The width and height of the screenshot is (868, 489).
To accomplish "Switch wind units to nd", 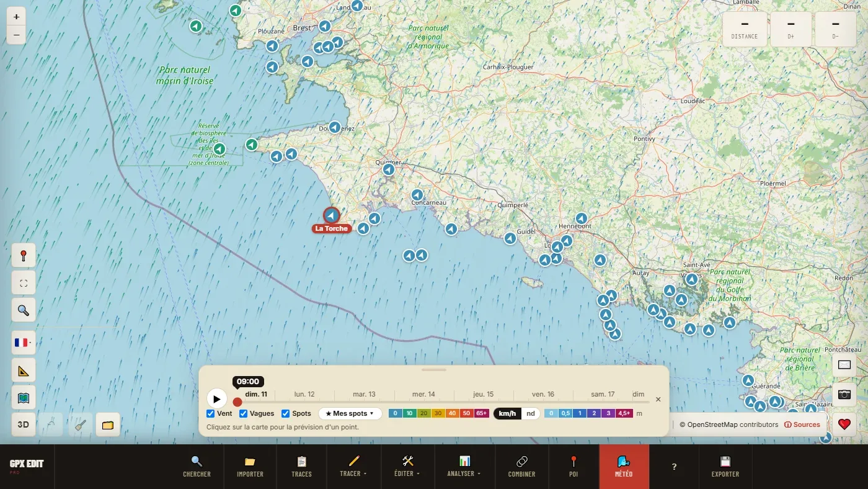I will click(x=531, y=413).
